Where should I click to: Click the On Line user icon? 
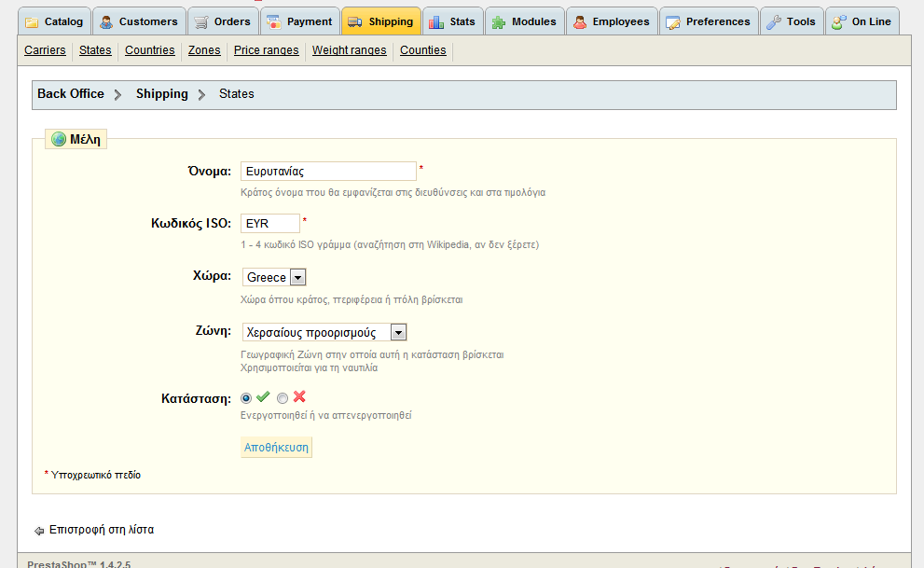[839, 22]
